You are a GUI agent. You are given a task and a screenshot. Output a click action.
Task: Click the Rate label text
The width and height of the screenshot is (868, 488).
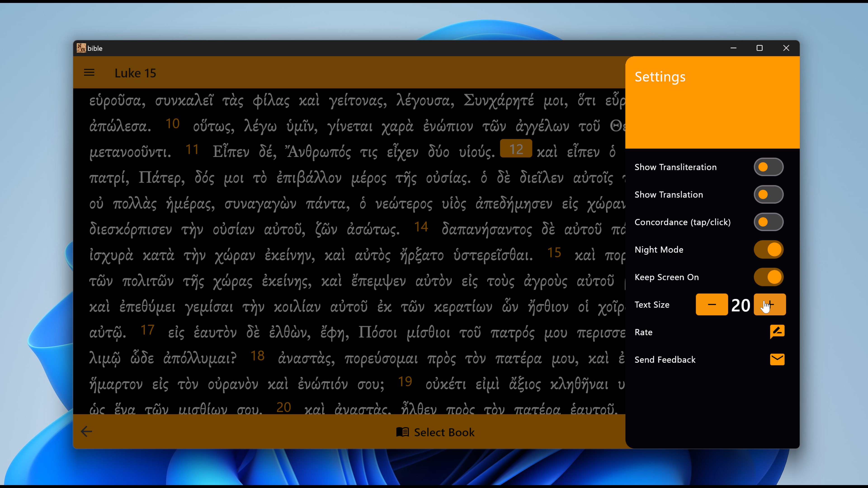coord(644,332)
